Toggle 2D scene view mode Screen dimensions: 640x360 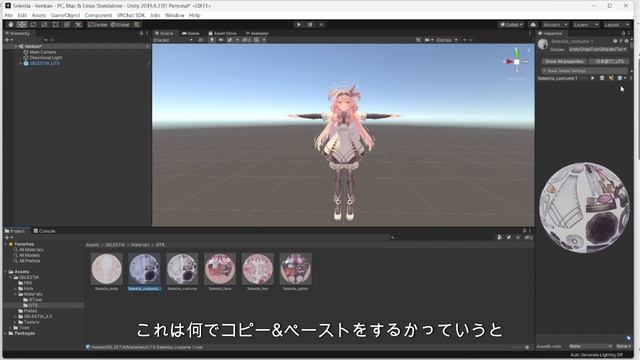point(200,40)
